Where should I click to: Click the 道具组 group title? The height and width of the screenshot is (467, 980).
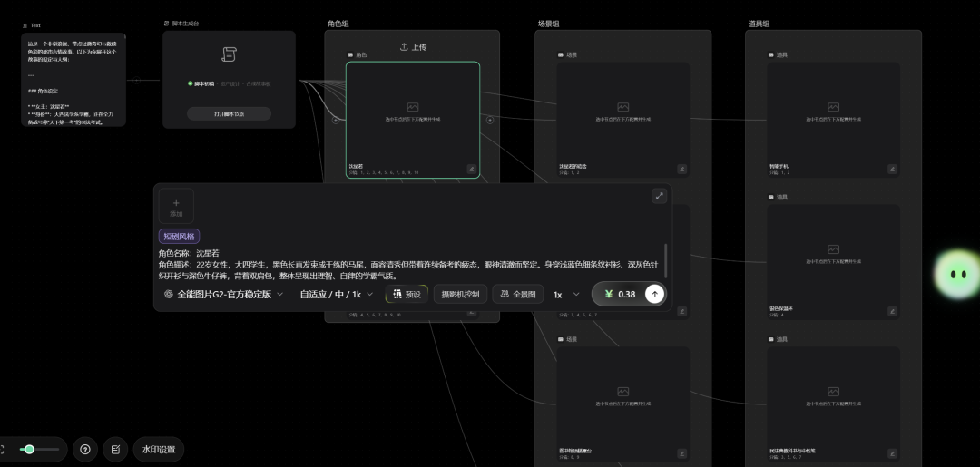coord(759,24)
